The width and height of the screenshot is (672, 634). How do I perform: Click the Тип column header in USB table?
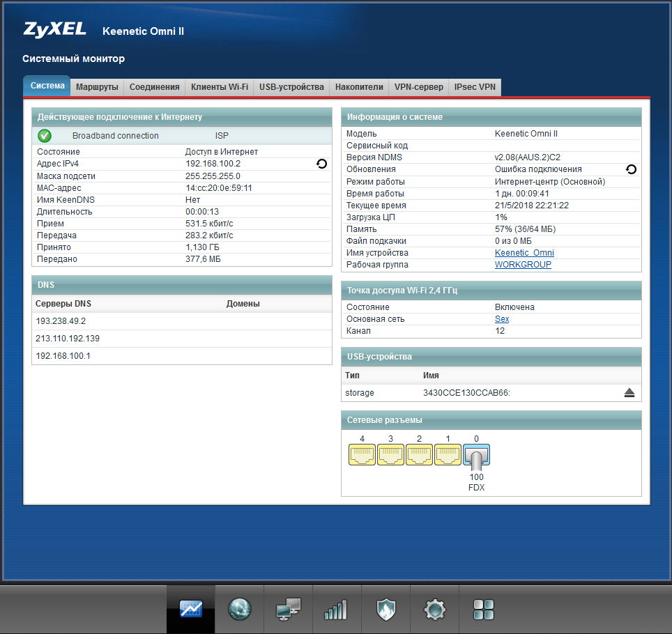click(352, 376)
